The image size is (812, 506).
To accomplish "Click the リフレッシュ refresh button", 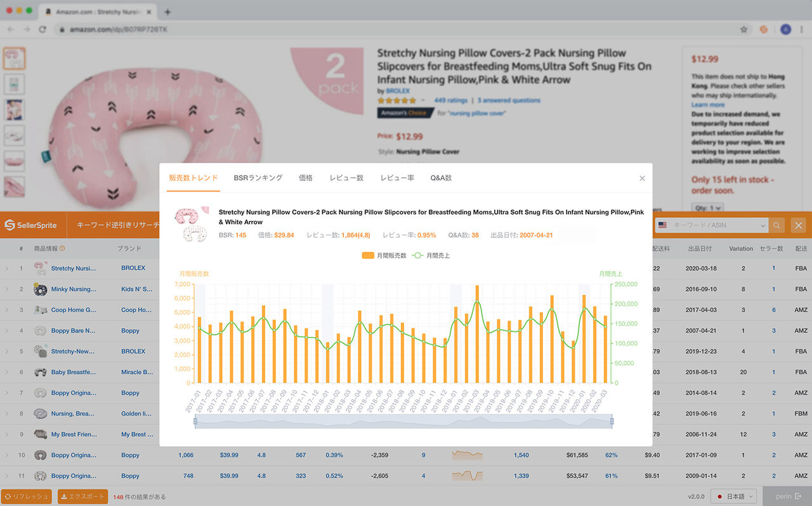I will tap(27, 496).
